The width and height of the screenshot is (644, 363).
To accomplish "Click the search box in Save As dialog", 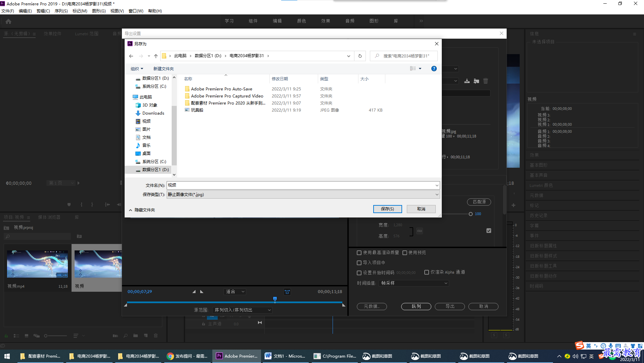I will (x=404, y=56).
